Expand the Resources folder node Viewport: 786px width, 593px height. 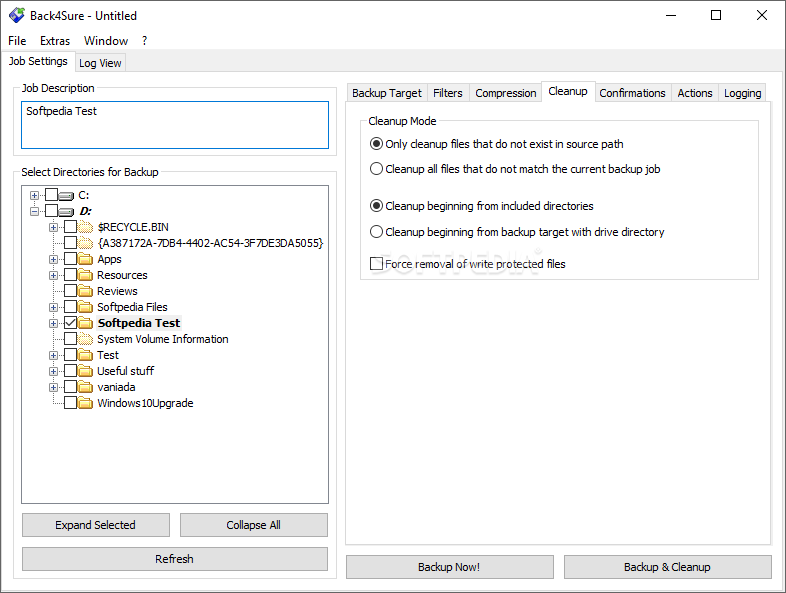point(53,276)
